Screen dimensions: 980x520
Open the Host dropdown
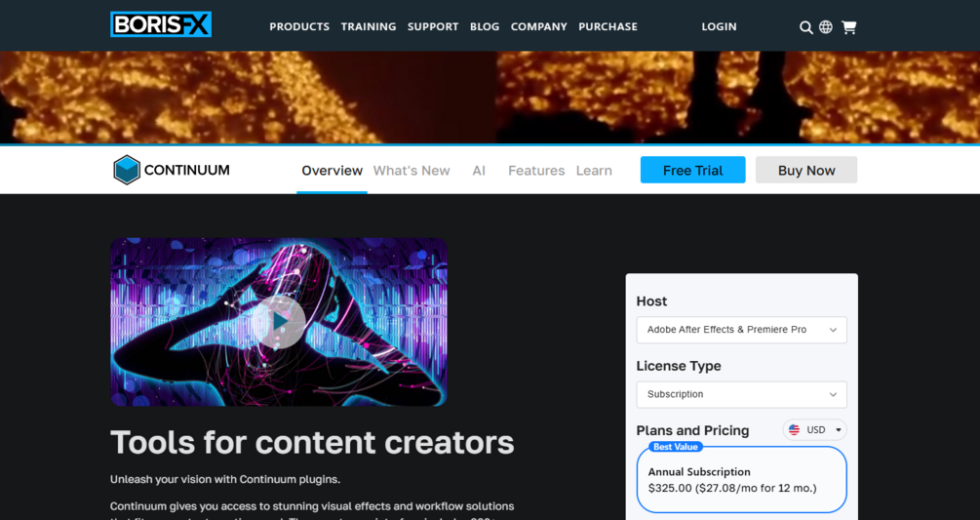coord(742,330)
